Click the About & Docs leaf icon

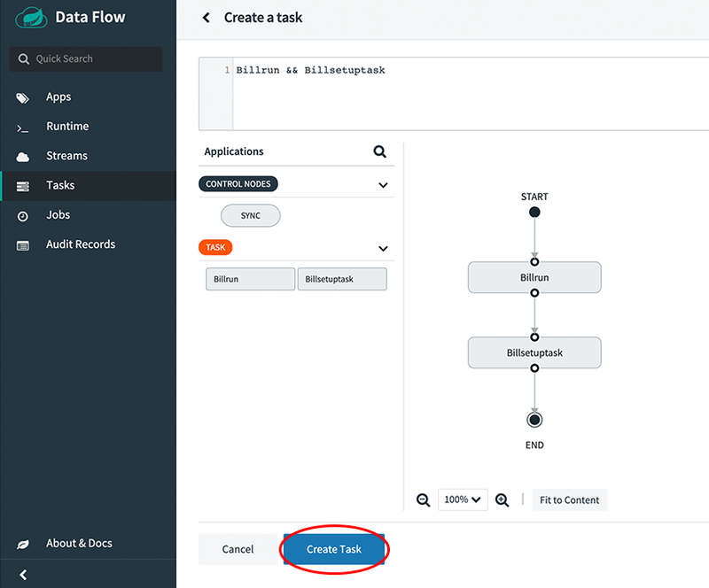point(23,545)
